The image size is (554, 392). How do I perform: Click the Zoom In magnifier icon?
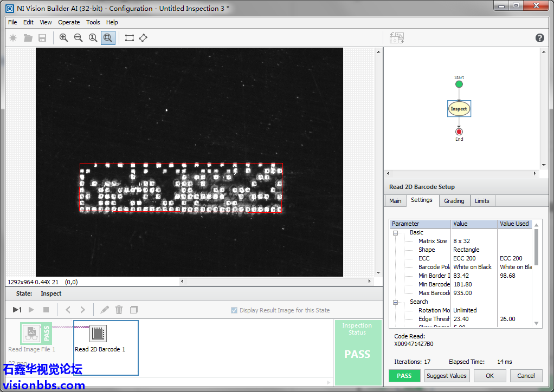coord(64,38)
